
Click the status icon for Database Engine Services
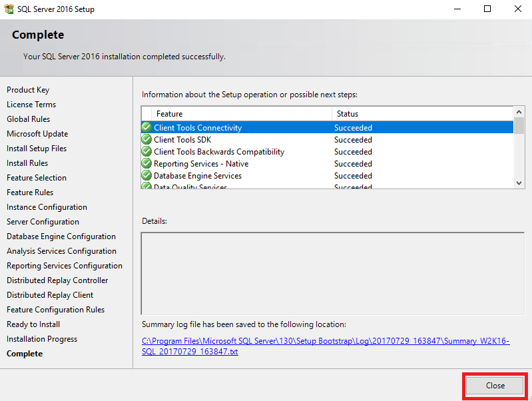(146, 176)
